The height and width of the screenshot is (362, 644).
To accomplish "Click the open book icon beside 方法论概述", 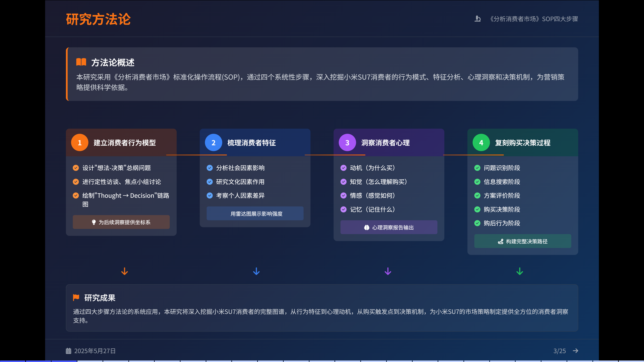I will pos(81,62).
